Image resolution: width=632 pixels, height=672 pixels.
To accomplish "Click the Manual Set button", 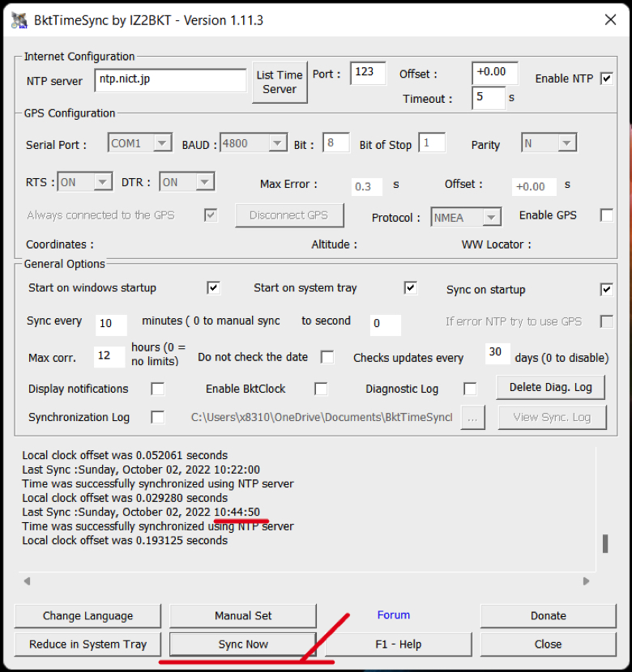I will point(243,616).
